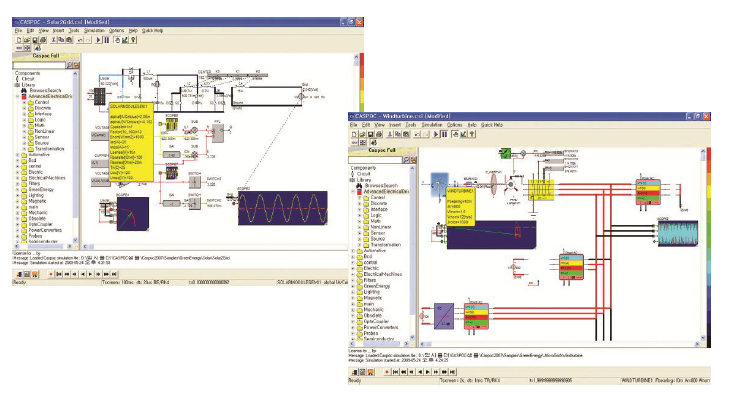
Task: Open the Insert menu in Windturbine window
Action: (x=395, y=125)
